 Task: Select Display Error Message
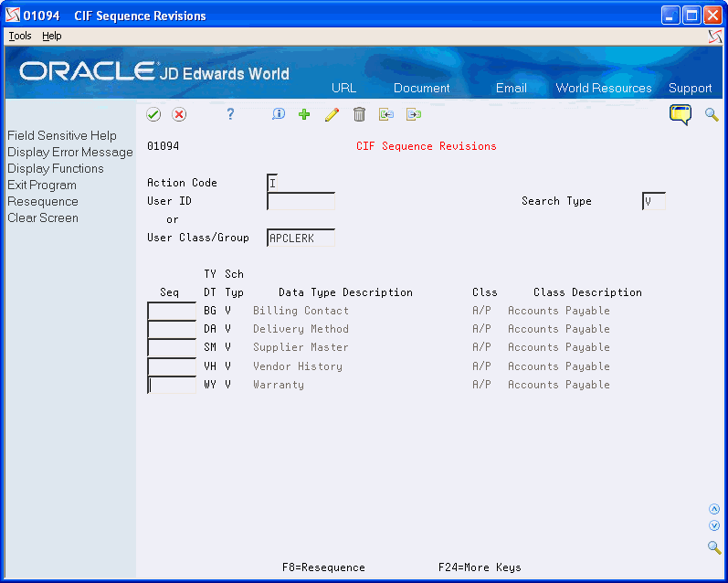point(70,153)
